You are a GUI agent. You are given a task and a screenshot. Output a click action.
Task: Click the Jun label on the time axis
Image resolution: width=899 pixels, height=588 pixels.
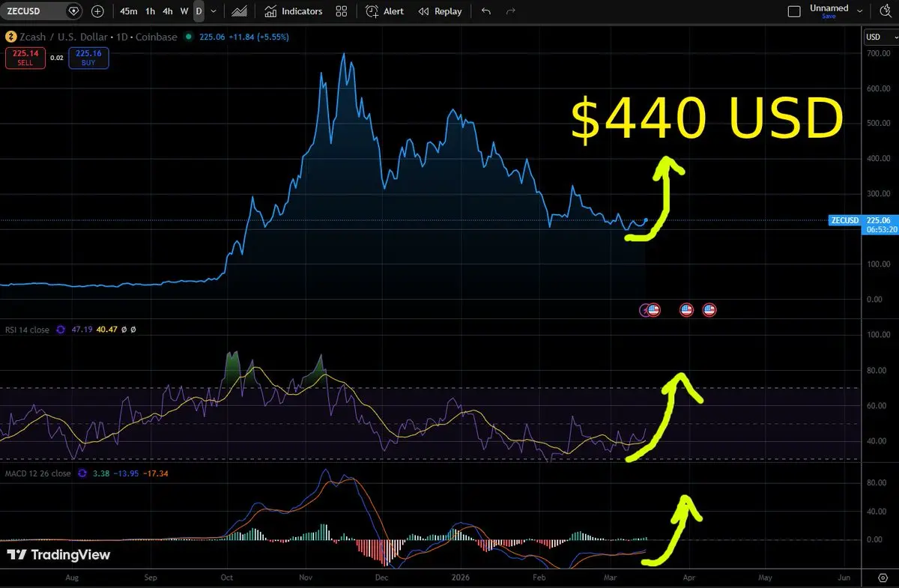844,578
